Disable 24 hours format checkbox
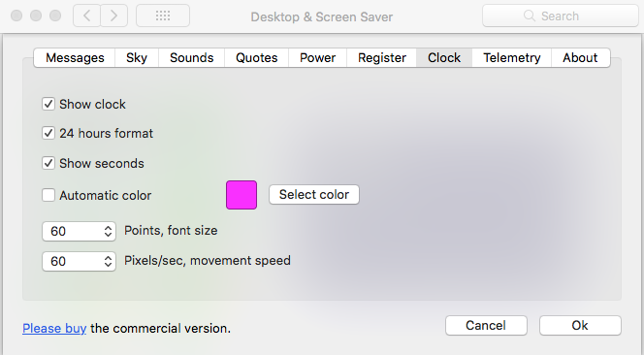This screenshot has width=644, height=355. pyautogui.click(x=48, y=133)
